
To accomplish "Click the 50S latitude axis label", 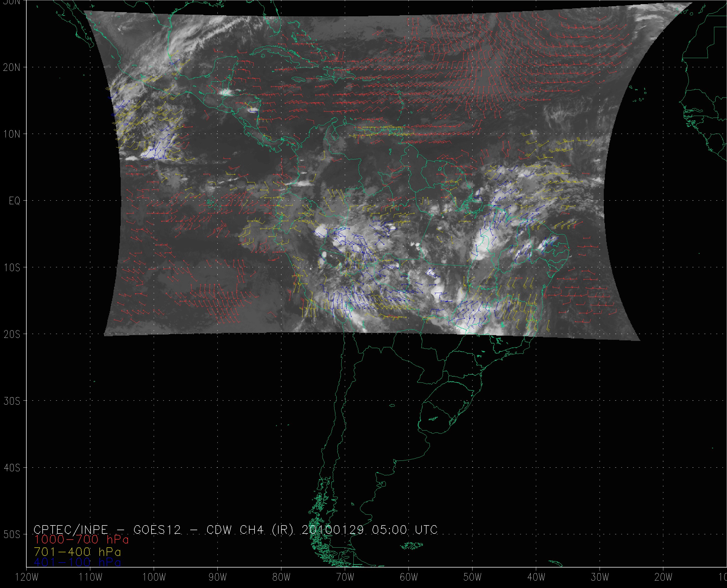I will pos(12,535).
